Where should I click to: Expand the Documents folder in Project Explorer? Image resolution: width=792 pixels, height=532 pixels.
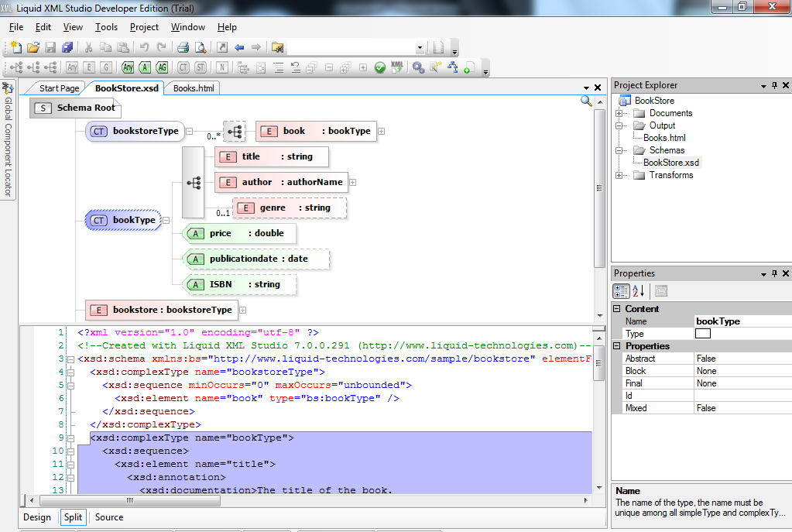click(619, 113)
